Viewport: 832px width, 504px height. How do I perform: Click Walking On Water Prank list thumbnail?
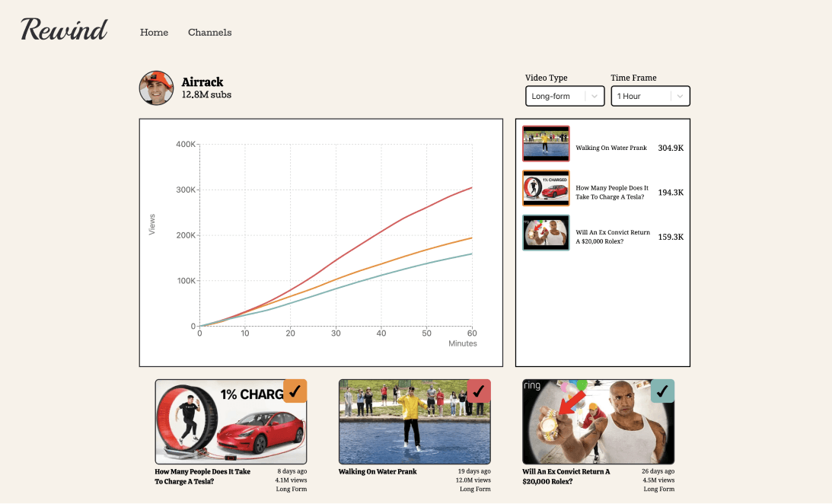click(x=546, y=144)
